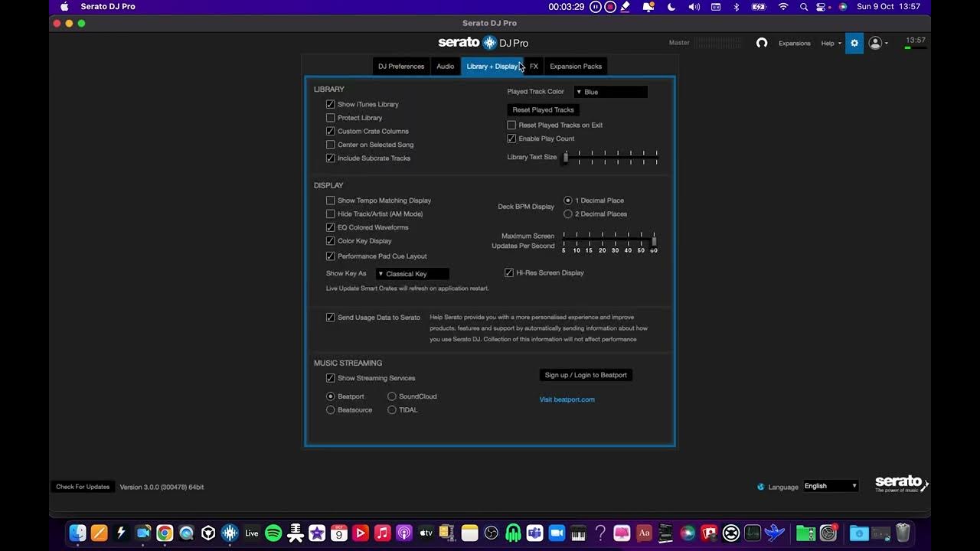Pause the screen recording in menu bar

point(596,7)
